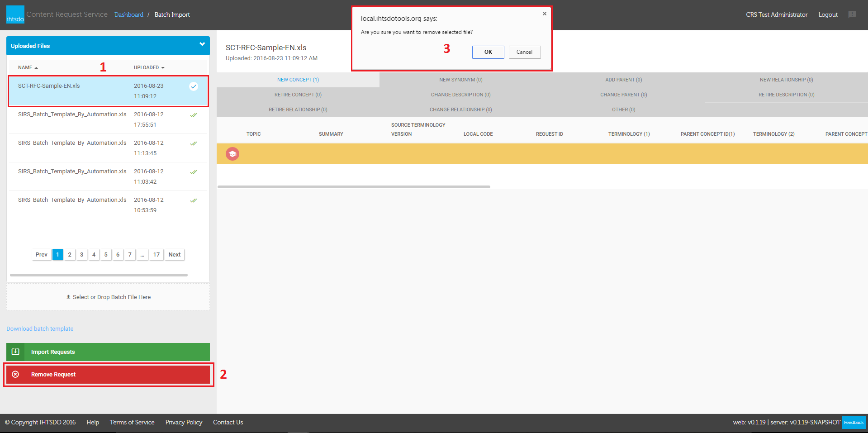The image size is (868, 433).
Task: Click green double-check for 17:55:51 file
Action: 194,115
